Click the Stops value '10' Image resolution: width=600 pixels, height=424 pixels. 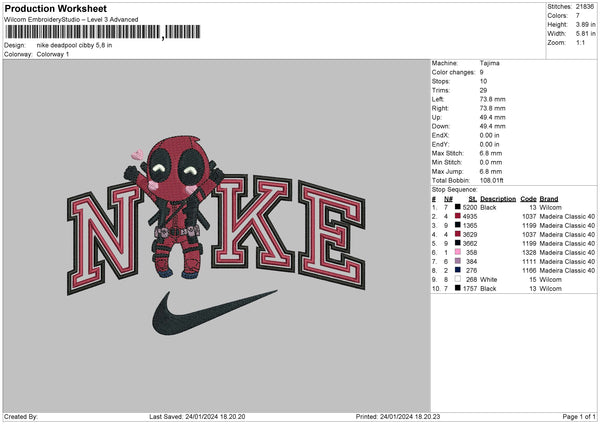pos(483,81)
